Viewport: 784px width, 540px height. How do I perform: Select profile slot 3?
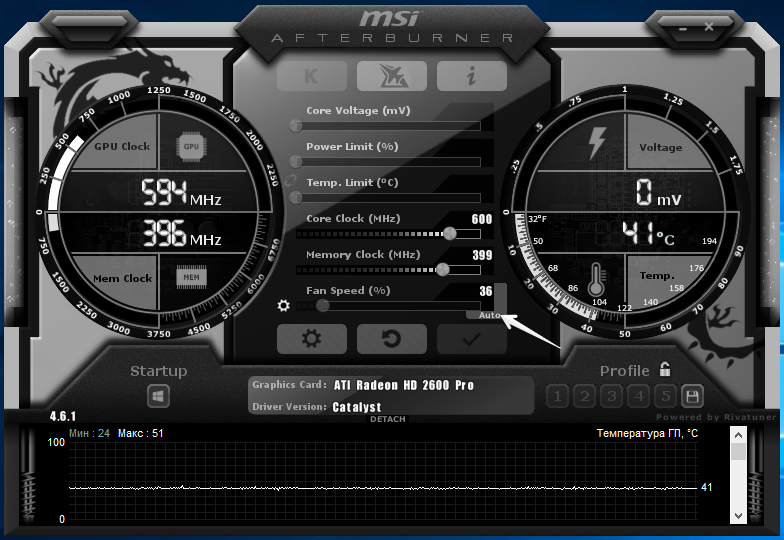(x=612, y=396)
